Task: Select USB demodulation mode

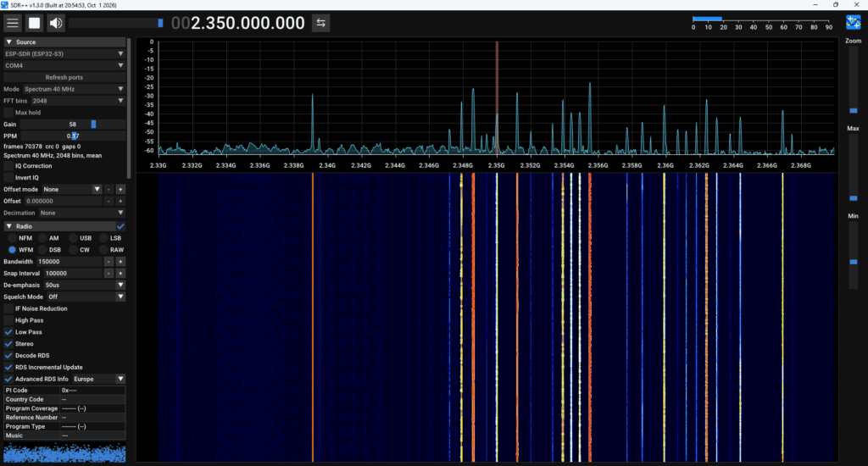Action: (x=73, y=238)
